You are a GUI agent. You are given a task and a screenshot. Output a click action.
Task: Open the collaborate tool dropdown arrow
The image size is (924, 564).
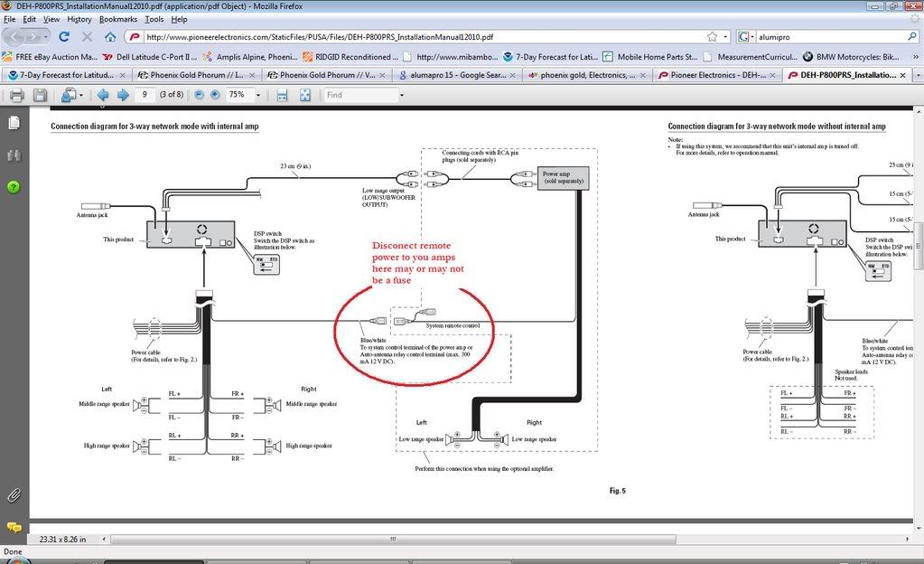(80, 95)
